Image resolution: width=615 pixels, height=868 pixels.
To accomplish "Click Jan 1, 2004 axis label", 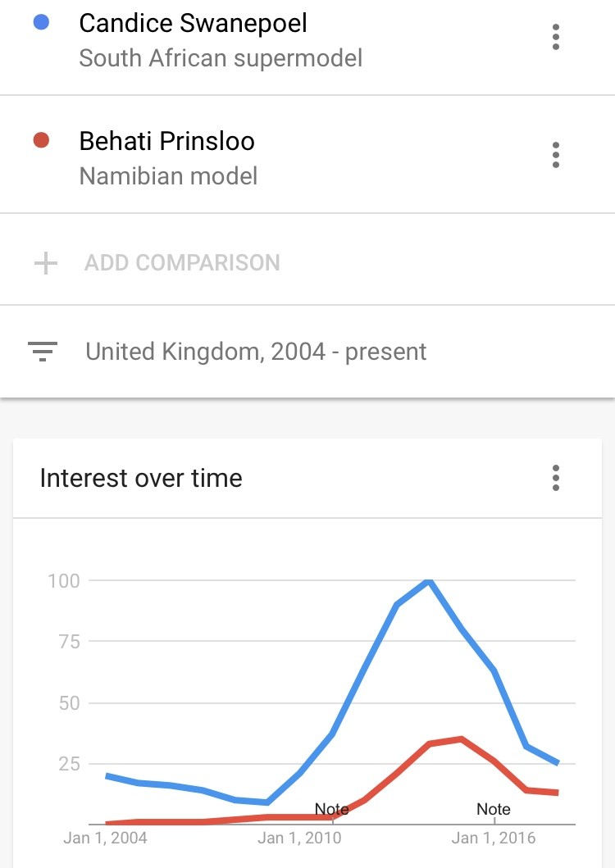I will point(105,838).
